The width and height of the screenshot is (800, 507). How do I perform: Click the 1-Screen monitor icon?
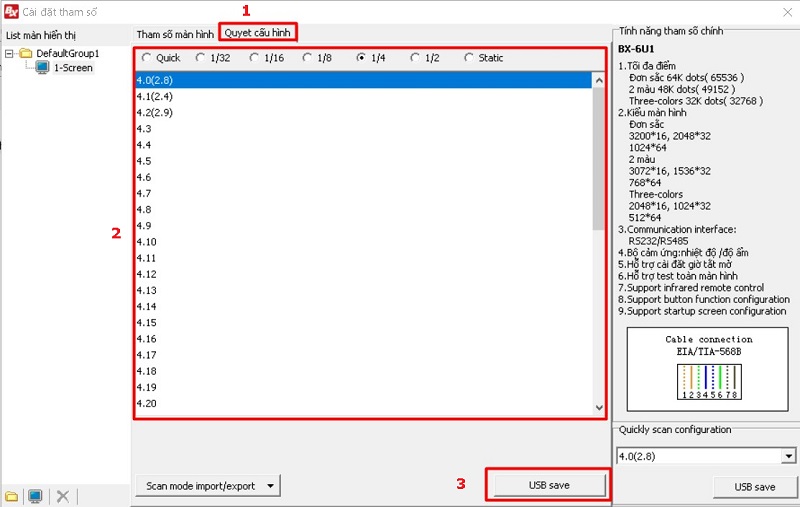tap(42, 67)
